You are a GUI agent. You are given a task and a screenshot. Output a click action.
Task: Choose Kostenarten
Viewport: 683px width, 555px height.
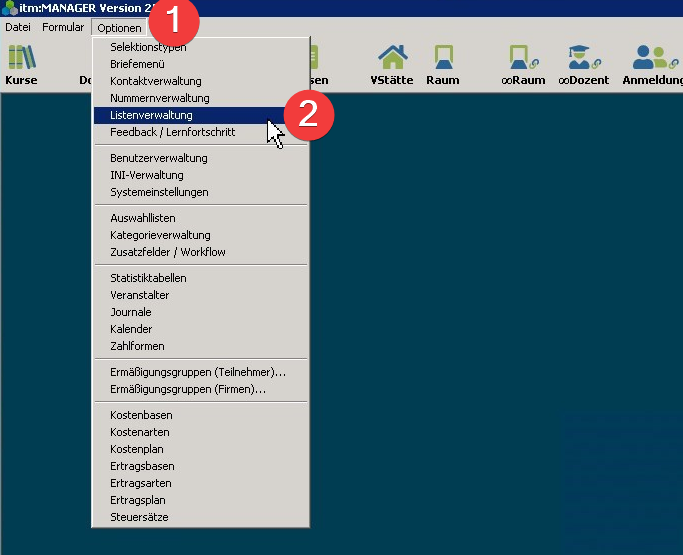pos(201,432)
